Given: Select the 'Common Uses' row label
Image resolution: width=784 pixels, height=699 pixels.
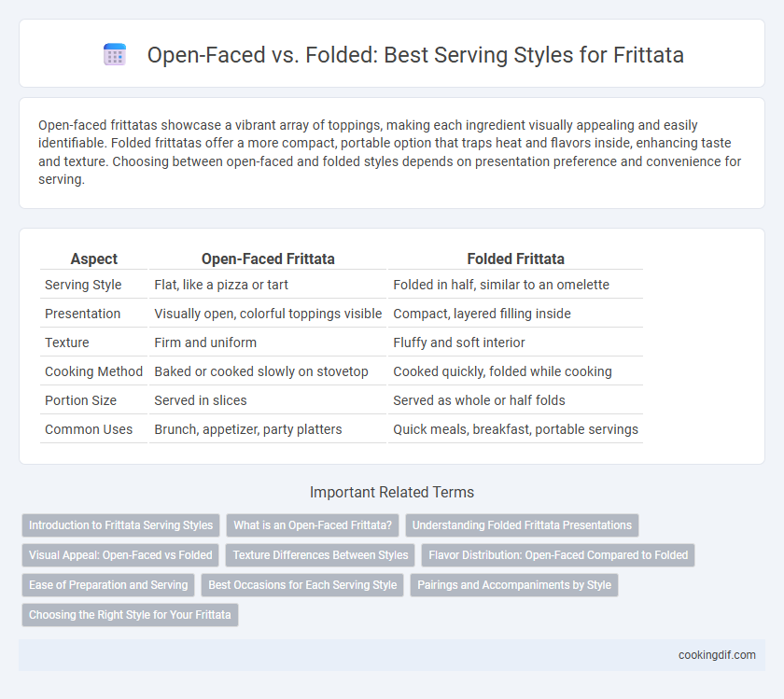Looking at the screenshot, I should click(89, 429).
